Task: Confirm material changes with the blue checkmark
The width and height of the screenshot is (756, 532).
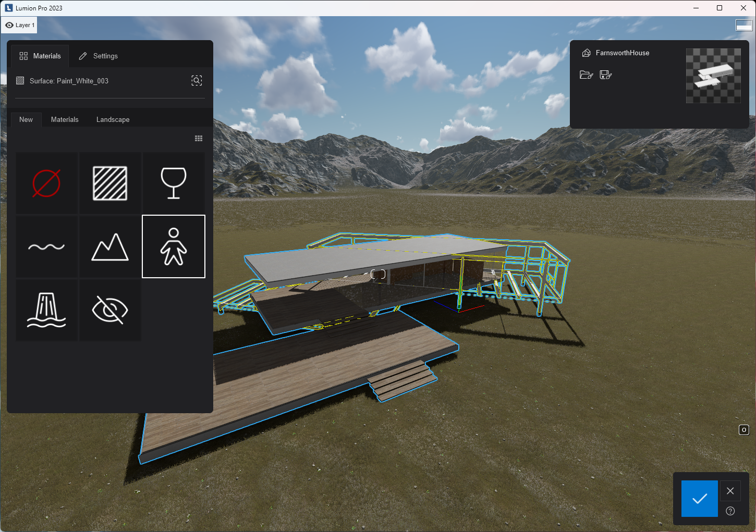Action: click(699, 498)
